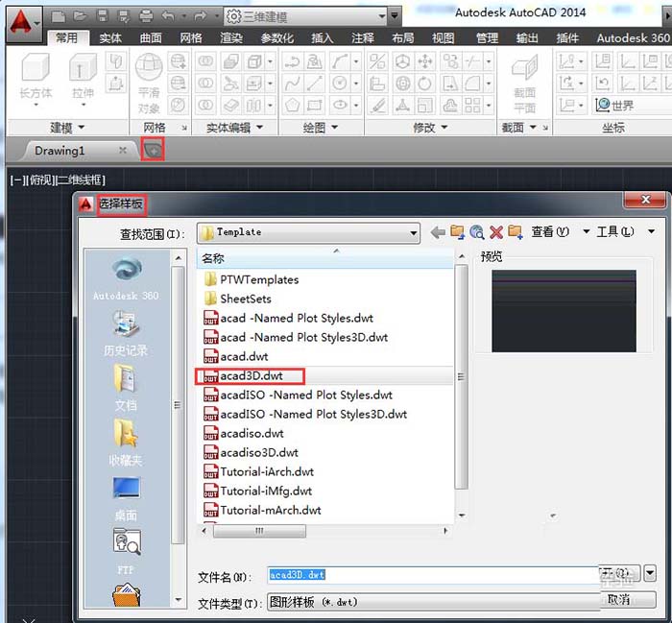Click Autodesk 360 in the dialog places sidebar
672x623 pixels.
pyautogui.click(x=126, y=278)
